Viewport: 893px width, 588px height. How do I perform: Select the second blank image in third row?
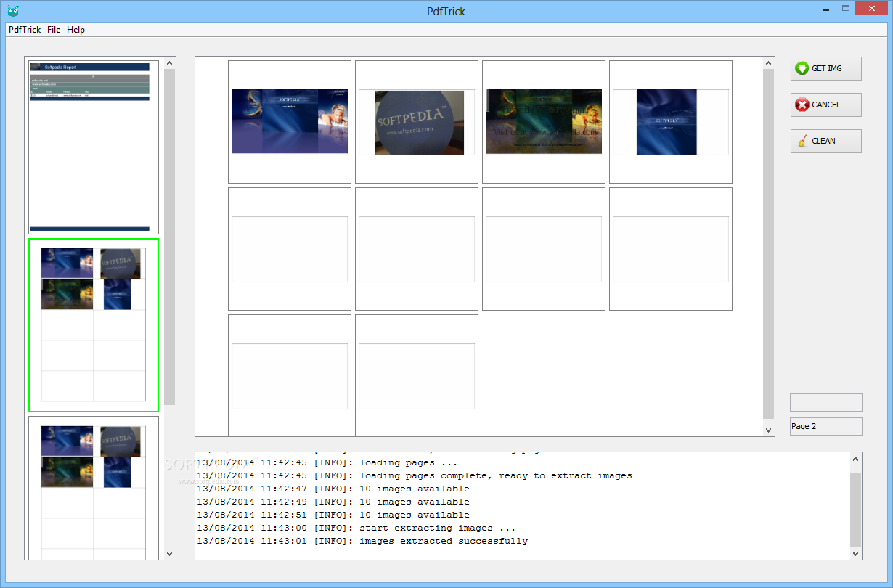[x=417, y=375]
